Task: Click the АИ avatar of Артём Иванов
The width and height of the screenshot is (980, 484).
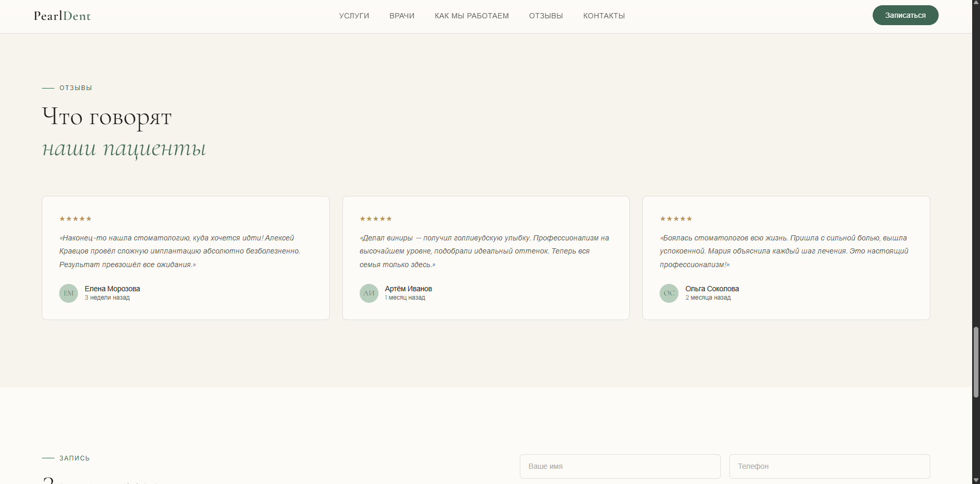Action: (x=369, y=293)
